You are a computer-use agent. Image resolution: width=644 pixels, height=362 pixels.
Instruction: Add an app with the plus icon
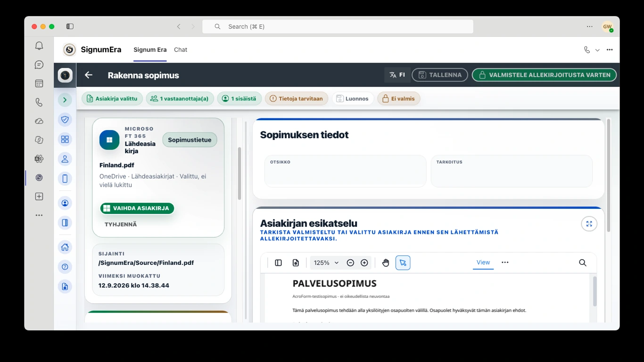click(x=39, y=197)
